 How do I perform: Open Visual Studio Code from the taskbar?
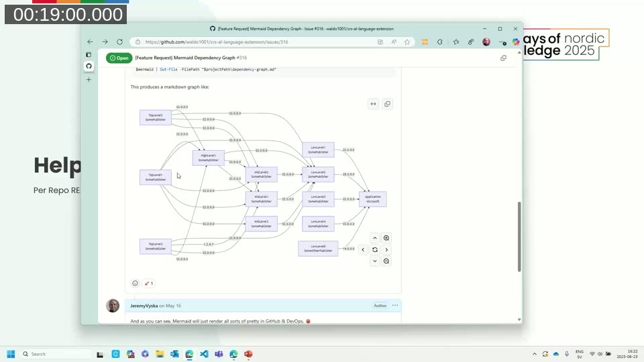tap(204, 354)
